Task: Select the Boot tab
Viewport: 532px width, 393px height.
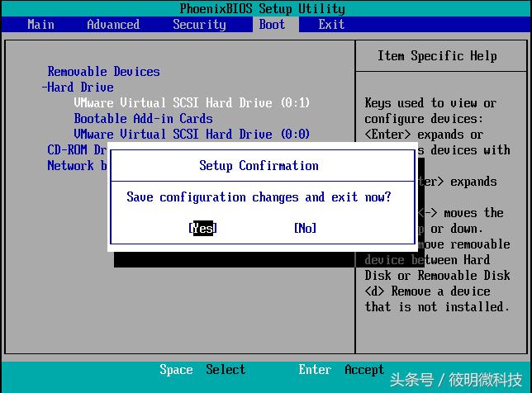Action: [x=272, y=25]
